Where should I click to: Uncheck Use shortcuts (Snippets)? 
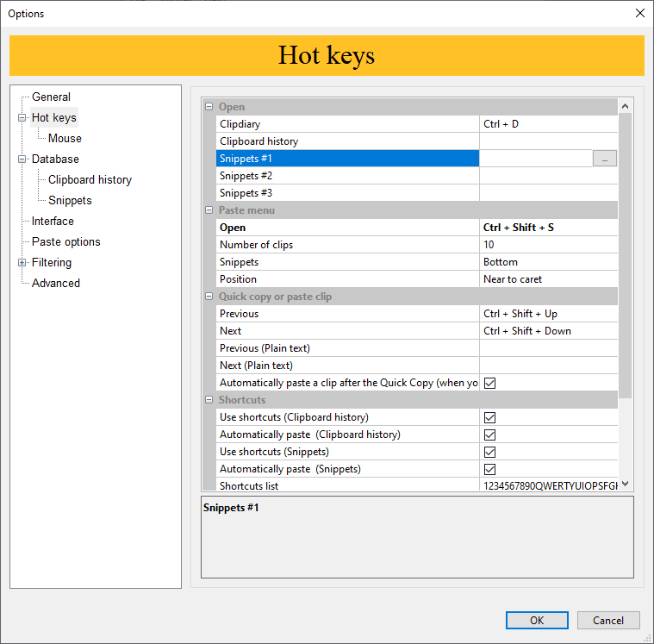(490, 452)
